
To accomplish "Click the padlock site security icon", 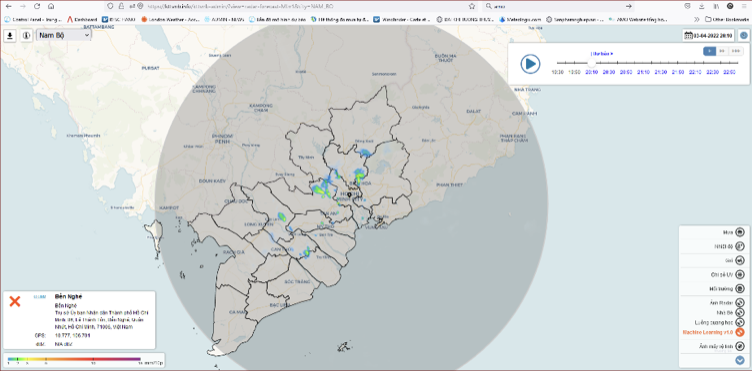I will pyautogui.click(x=120, y=6).
